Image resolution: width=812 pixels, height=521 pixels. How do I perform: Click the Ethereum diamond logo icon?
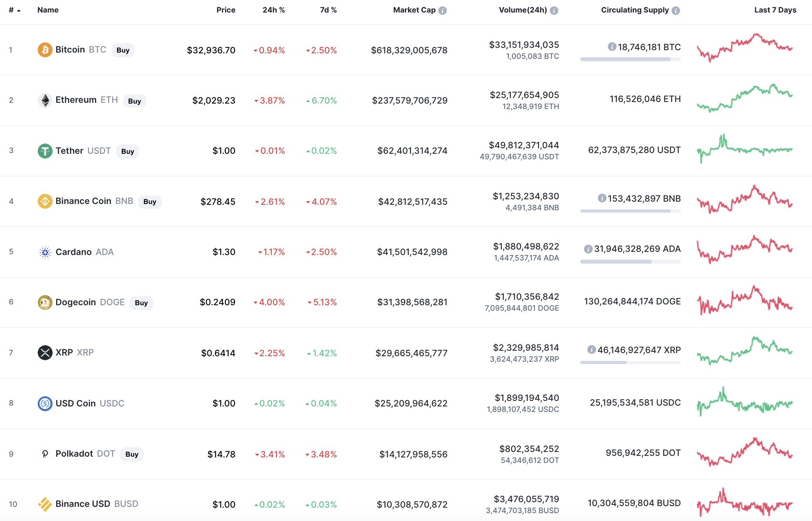pos(45,100)
